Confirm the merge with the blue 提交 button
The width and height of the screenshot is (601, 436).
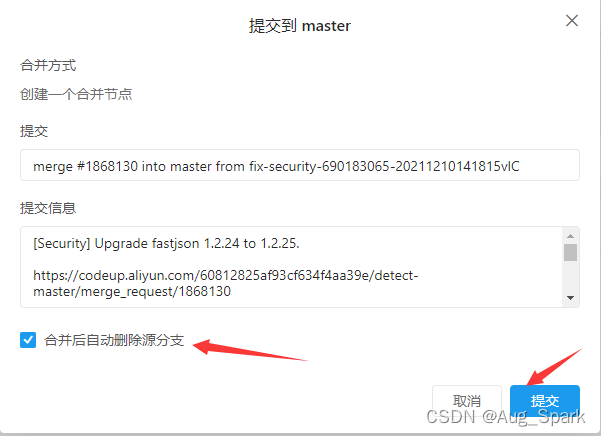point(545,401)
